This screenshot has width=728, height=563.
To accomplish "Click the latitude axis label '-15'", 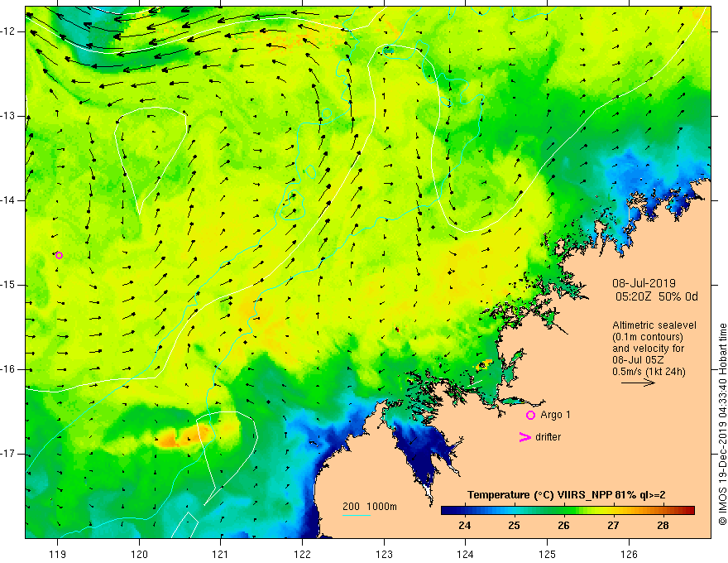I will 8,285.
